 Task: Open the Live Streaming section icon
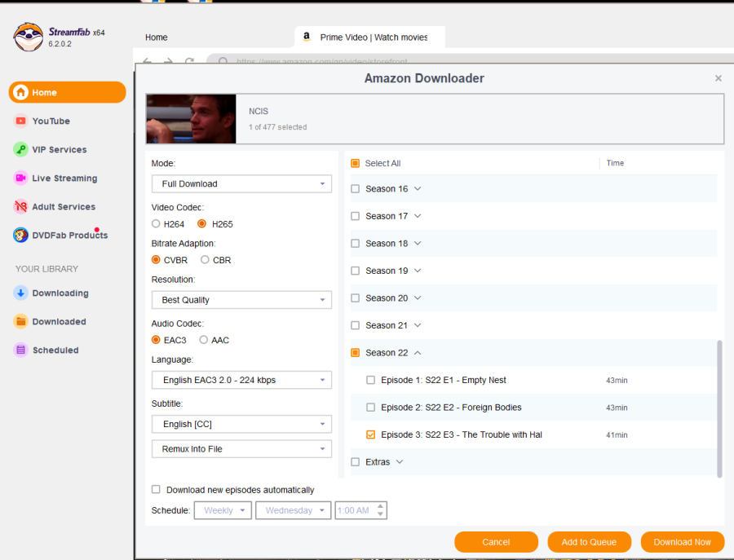20,179
